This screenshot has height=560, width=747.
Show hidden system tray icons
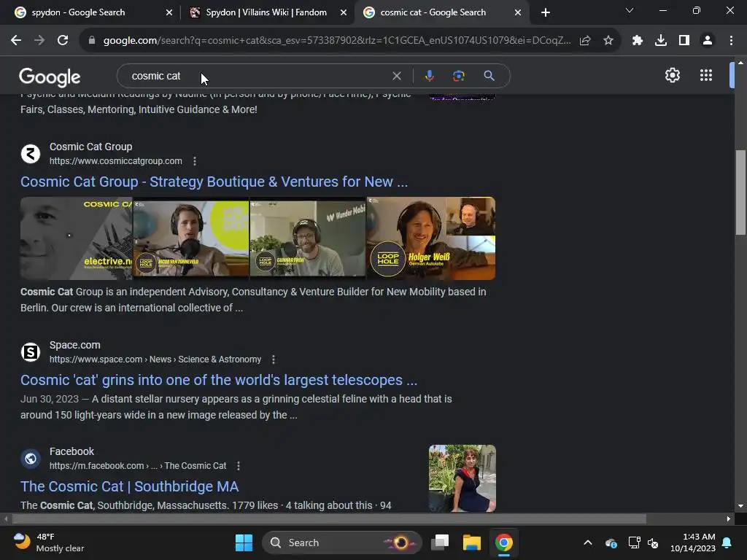click(x=588, y=542)
